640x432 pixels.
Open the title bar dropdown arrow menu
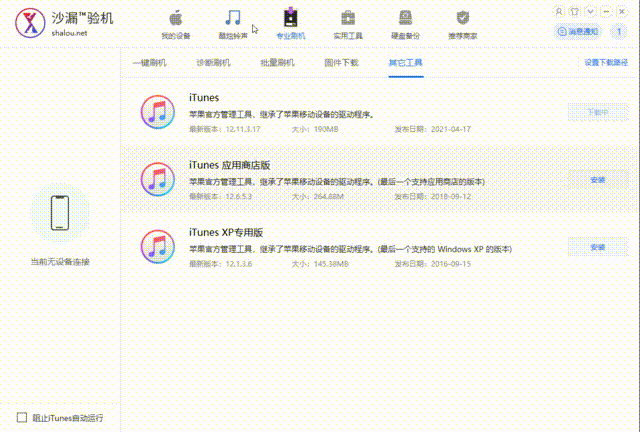pos(590,11)
